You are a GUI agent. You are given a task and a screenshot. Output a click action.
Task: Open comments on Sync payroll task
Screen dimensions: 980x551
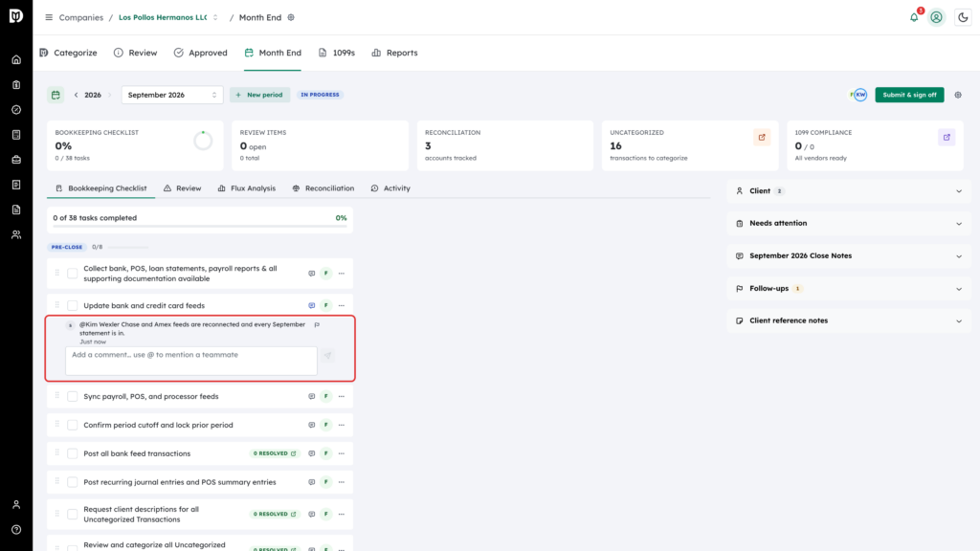pyautogui.click(x=311, y=396)
